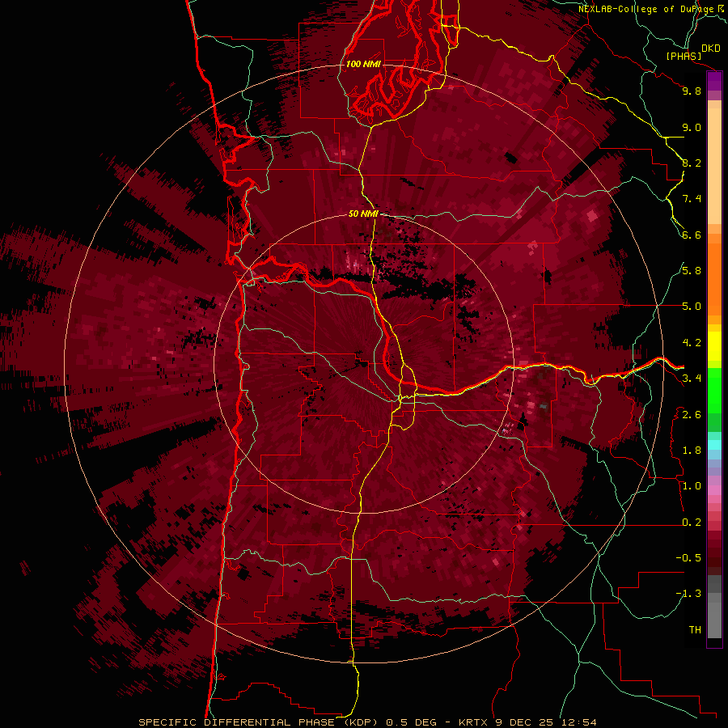
Task: Click the 1.8 legend value
Action: (692, 451)
